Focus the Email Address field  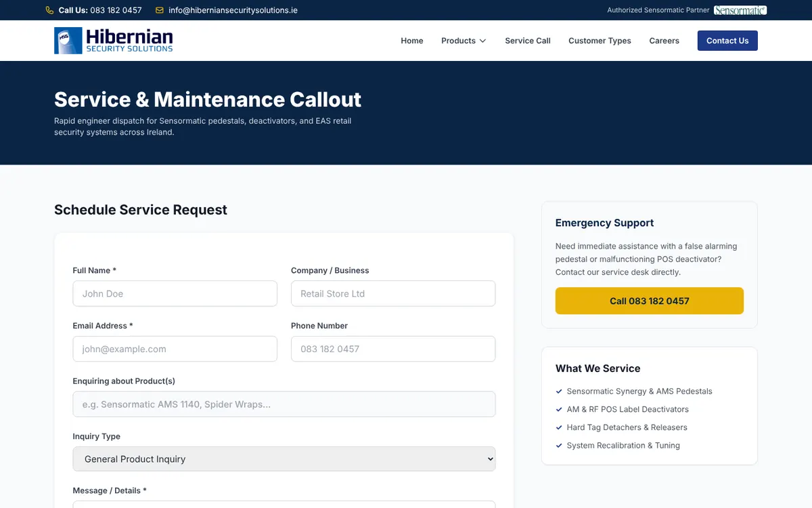tap(175, 349)
